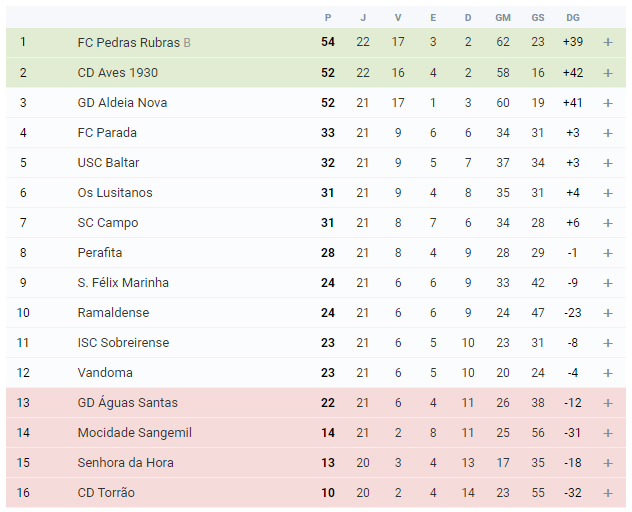
Task: Open Senhora da Hora team page
Action: pos(125,462)
